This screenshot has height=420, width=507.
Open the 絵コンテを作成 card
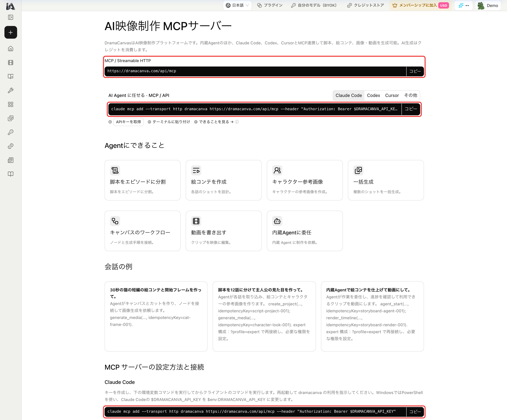point(224,180)
